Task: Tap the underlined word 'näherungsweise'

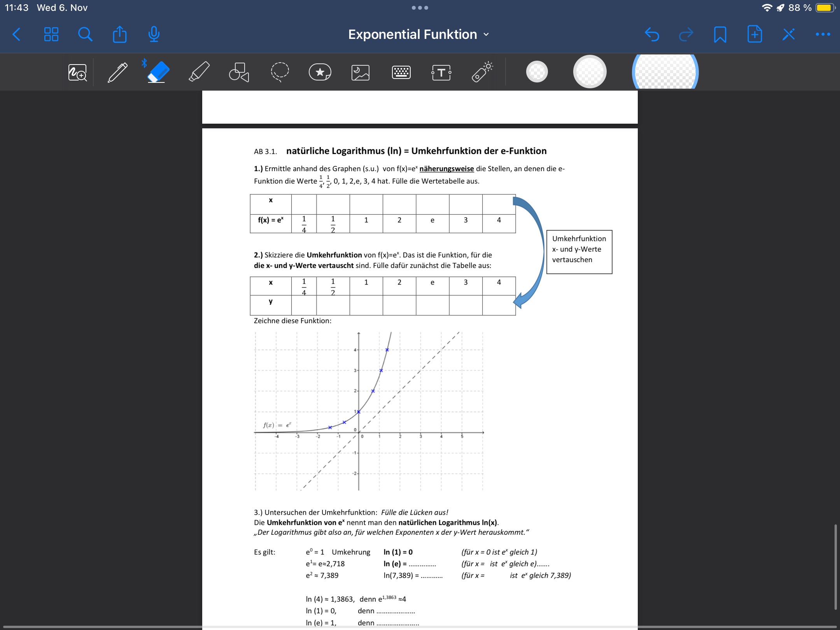Action: [x=446, y=169]
